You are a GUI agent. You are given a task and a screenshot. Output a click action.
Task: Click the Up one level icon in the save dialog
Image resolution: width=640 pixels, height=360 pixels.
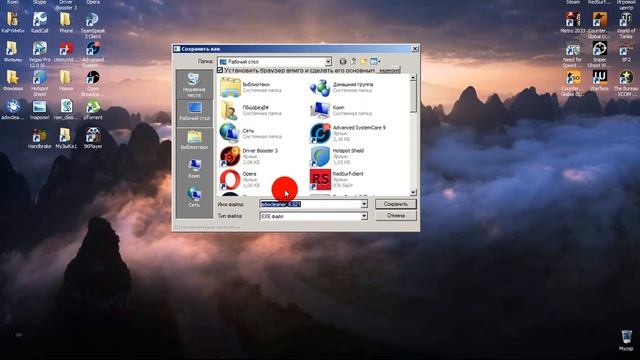pyautogui.click(x=353, y=62)
